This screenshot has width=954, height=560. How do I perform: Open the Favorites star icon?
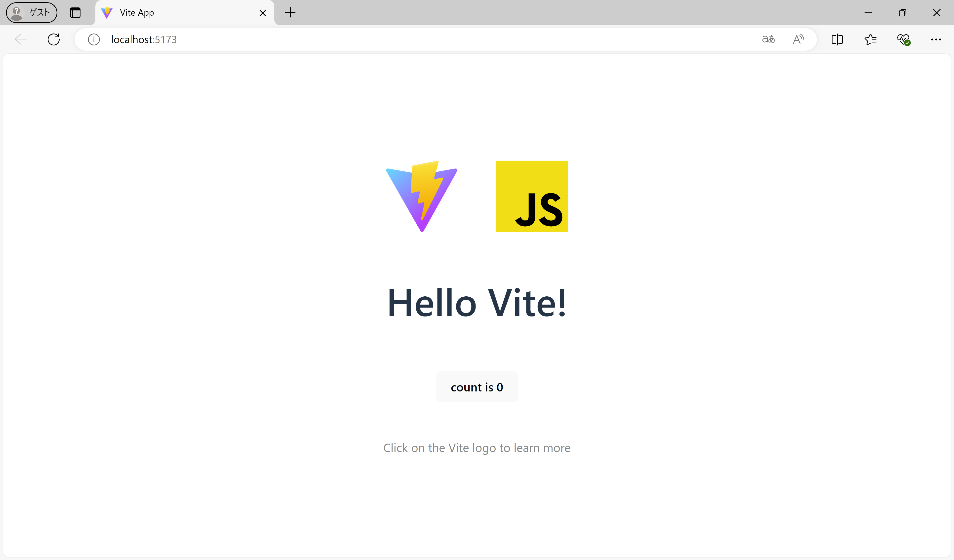pyautogui.click(x=870, y=39)
